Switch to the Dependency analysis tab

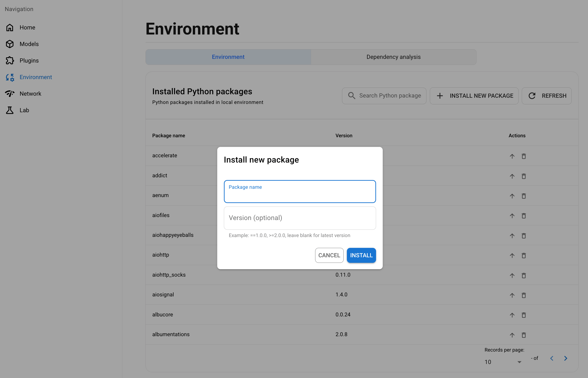click(x=393, y=57)
